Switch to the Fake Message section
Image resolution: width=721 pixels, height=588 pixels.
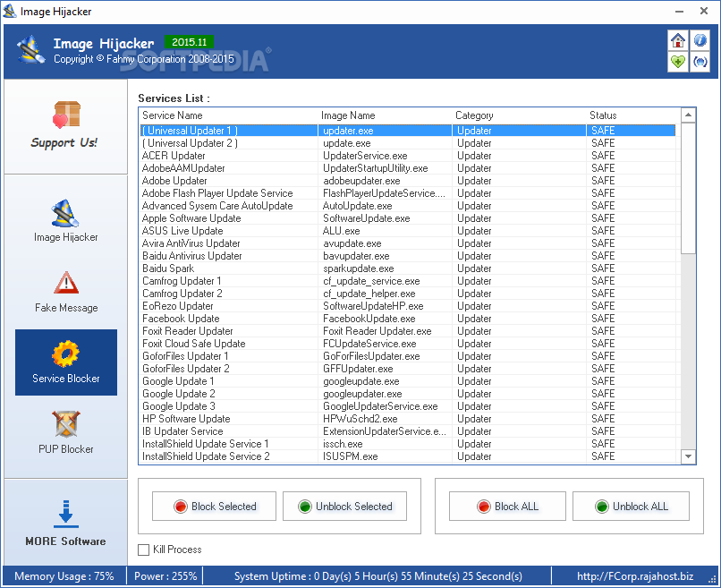(66, 292)
